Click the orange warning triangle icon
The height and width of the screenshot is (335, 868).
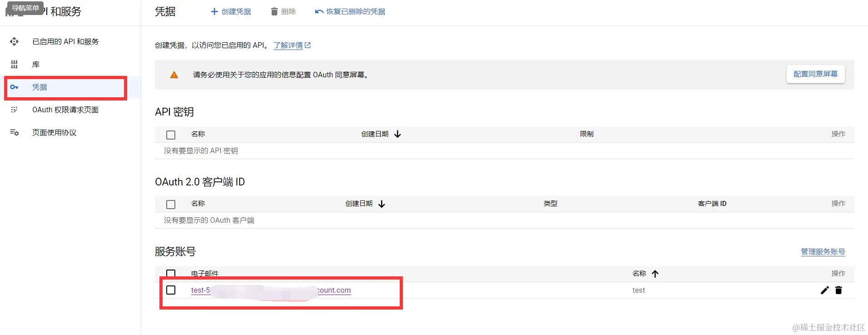click(x=174, y=75)
